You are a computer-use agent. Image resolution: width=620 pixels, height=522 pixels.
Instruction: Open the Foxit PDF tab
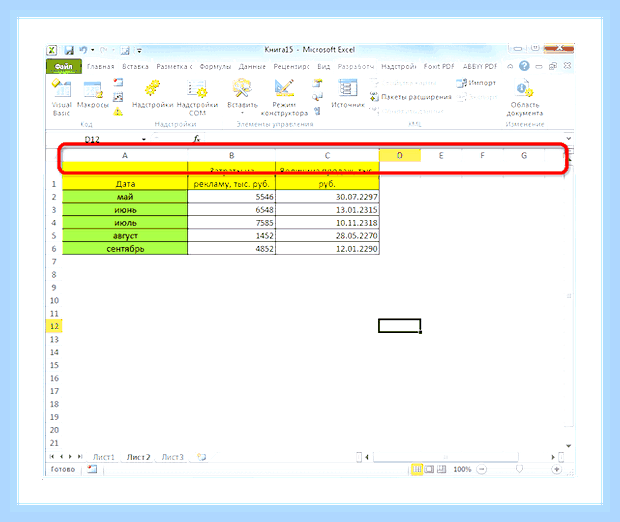pos(439,66)
